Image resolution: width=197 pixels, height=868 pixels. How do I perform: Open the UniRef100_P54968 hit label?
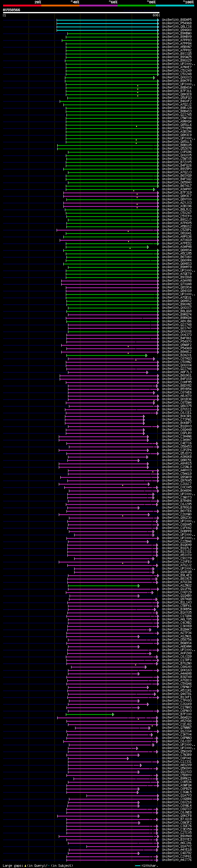pyautogui.click(x=177, y=23)
